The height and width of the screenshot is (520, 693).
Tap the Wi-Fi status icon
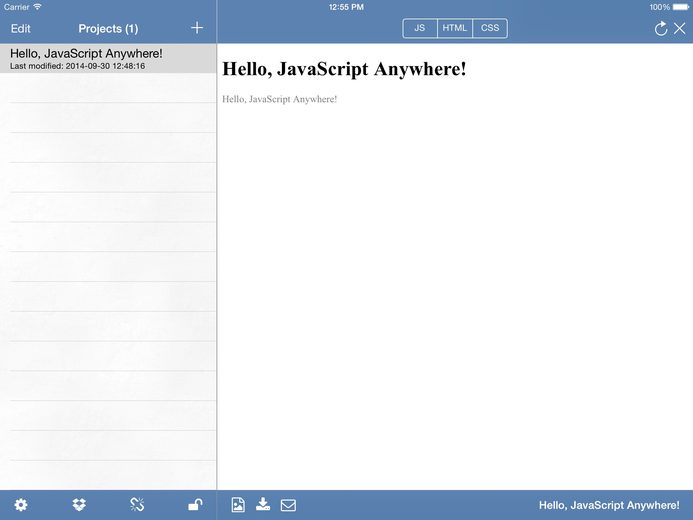coord(38,7)
